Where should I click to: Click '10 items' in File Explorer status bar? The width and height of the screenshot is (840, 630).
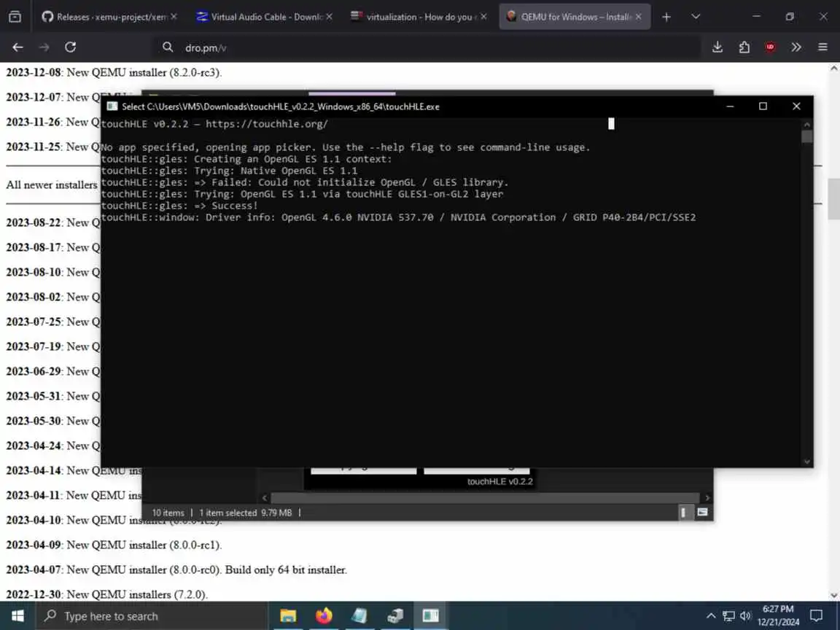click(x=168, y=513)
